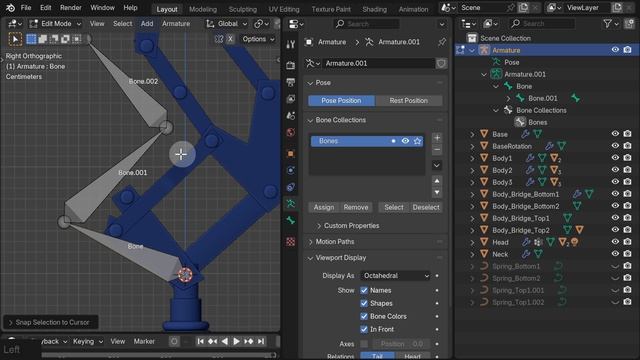The height and width of the screenshot is (360, 640).
Task: Toggle the Axes checkbox
Action: 364,344
